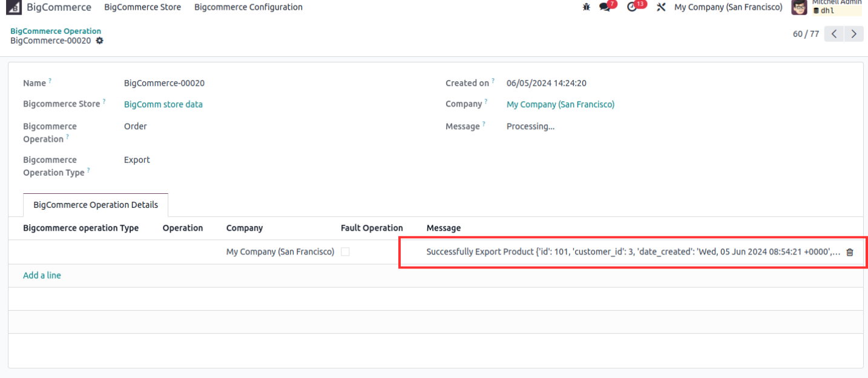Click the help question mark beside Message label
The height and width of the screenshot is (378, 868).
[484, 124]
